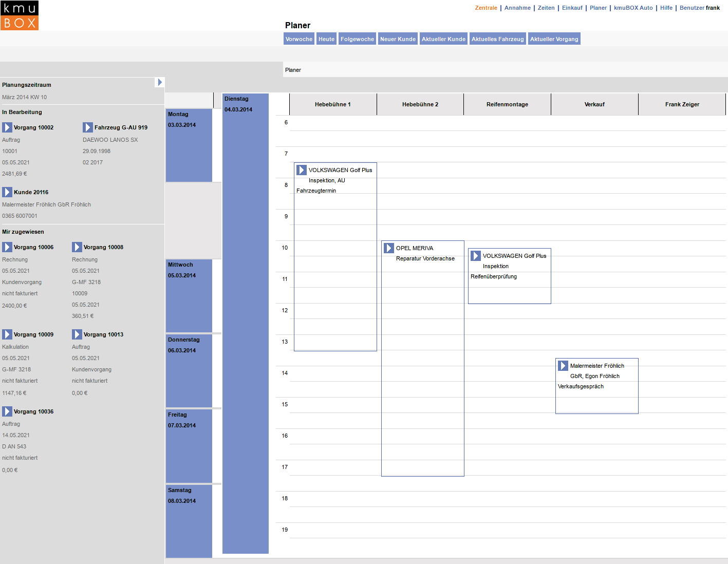Open arrow icon for Vorgang 10009
The height and width of the screenshot is (564, 728).
pos(7,334)
